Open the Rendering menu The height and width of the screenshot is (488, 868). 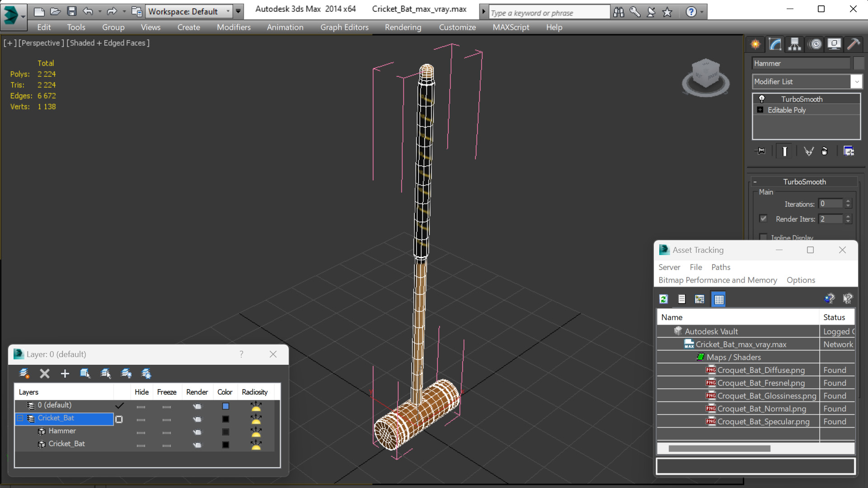pos(403,27)
